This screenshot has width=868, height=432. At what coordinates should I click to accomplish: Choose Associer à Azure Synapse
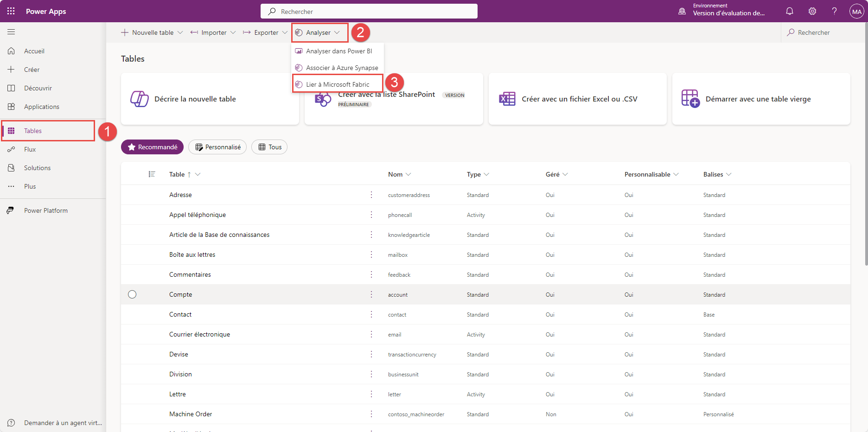point(338,68)
